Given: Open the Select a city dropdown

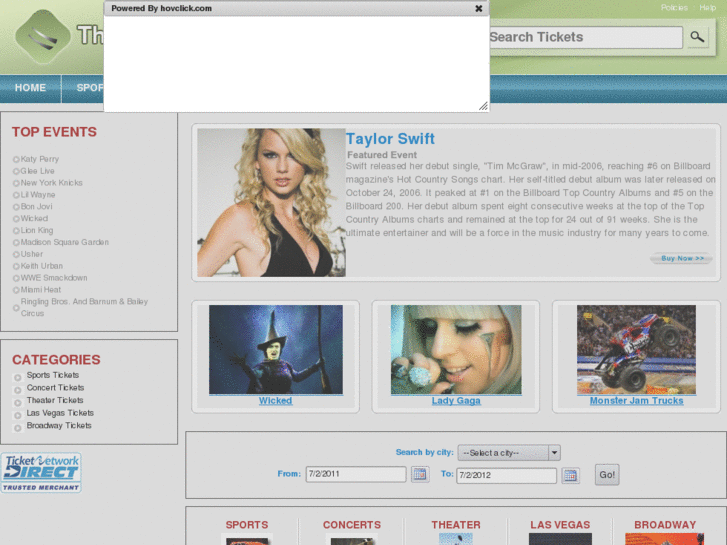Looking at the screenshot, I should 509,453.
